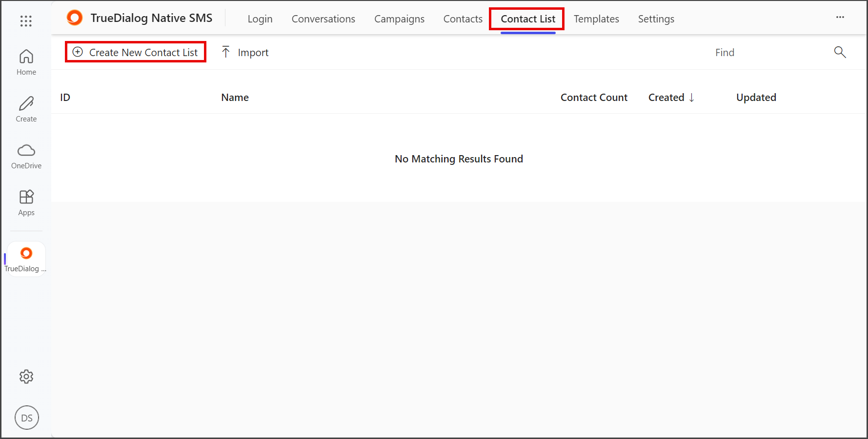The width and height of the screenshot is (868, 439).
Task: Switch to the Login tab
Action: [x=260, y=19]
